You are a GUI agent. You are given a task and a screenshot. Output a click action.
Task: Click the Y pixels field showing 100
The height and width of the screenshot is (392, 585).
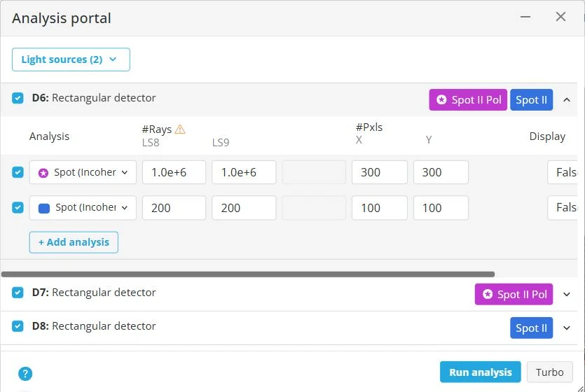441,208
